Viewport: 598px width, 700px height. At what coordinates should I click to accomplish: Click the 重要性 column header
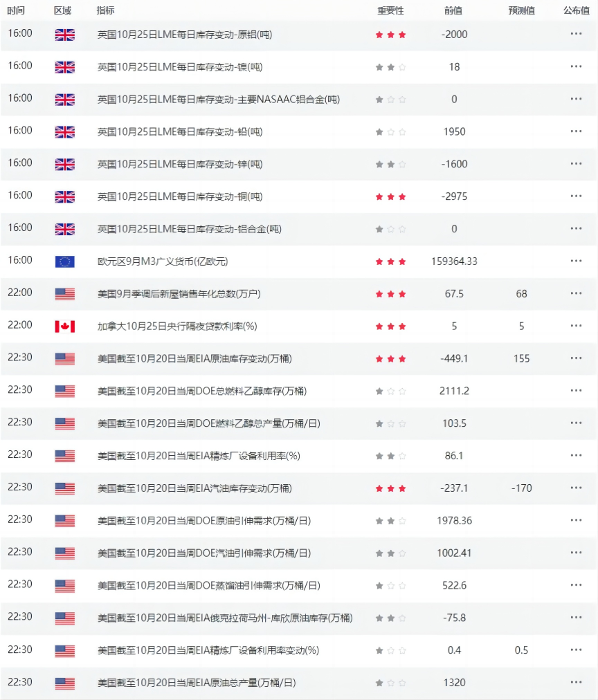click(390, 10)
